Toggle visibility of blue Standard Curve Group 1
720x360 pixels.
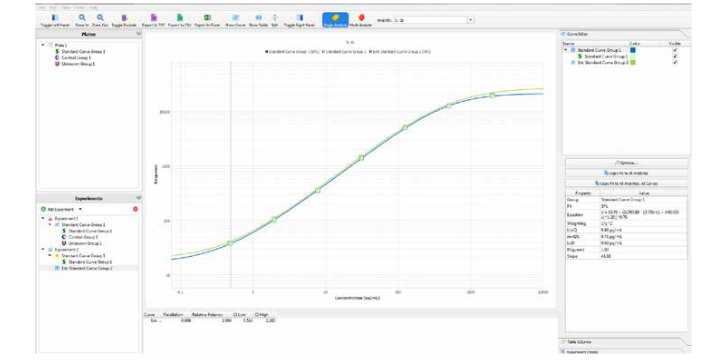(x=675, y=50)
